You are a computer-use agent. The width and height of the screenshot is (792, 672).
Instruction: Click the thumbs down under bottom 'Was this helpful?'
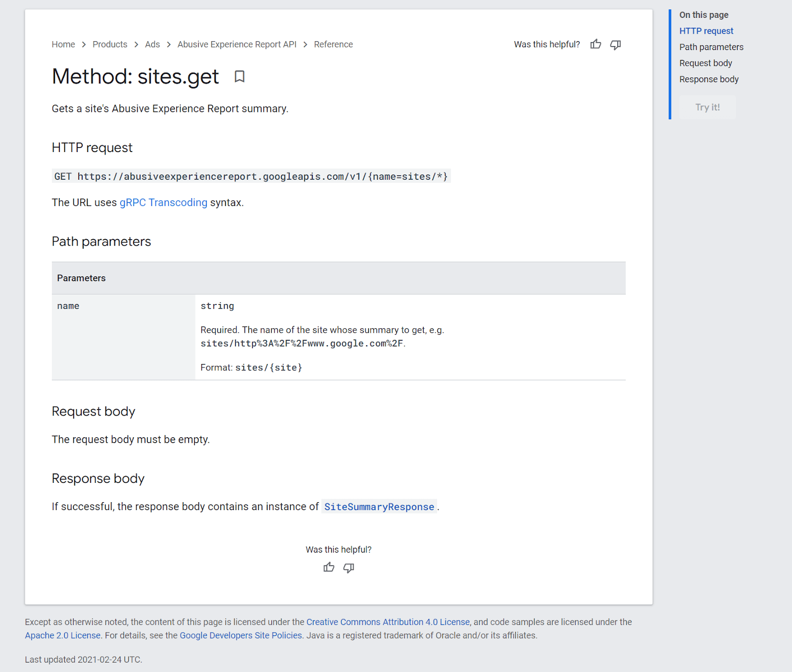pyautogui.click(x=348, y=568)
